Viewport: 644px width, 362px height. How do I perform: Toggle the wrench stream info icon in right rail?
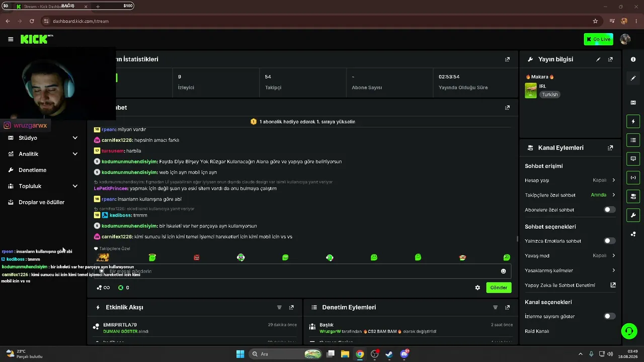click(633, 215)
